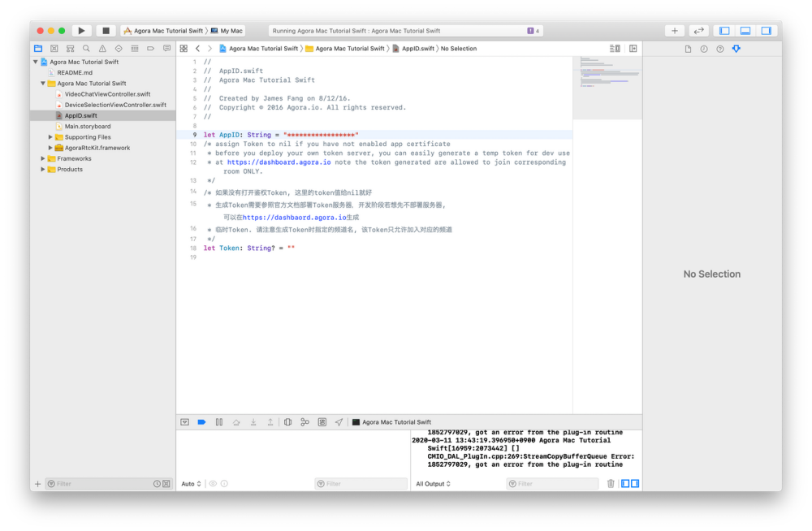Show the History inspector
Image resolution: width=812 pixels, height=531 pixels.
[704, 49]
